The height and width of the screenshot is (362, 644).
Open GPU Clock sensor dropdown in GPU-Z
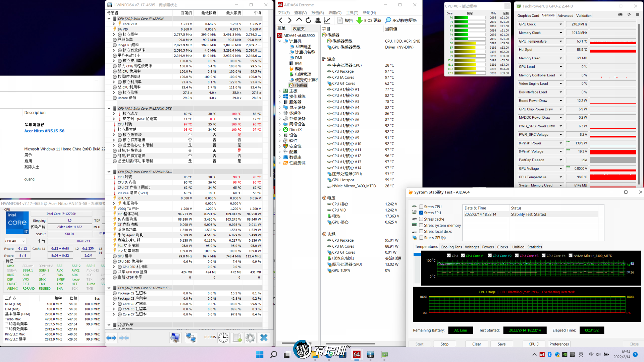pyautogui.click(x=560, y=24)
